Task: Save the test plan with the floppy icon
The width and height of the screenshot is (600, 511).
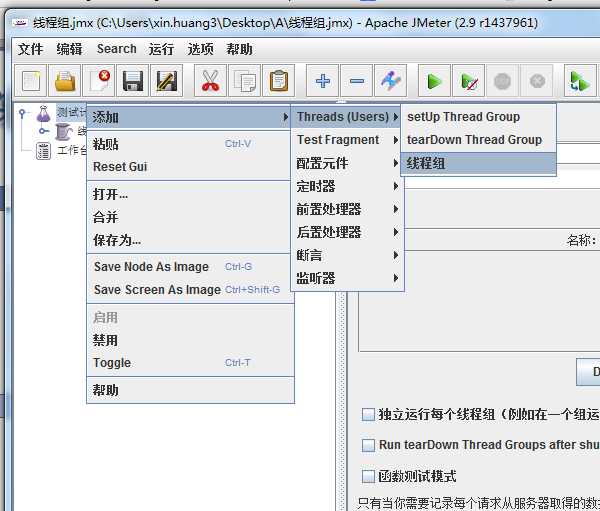Action: 132,81
